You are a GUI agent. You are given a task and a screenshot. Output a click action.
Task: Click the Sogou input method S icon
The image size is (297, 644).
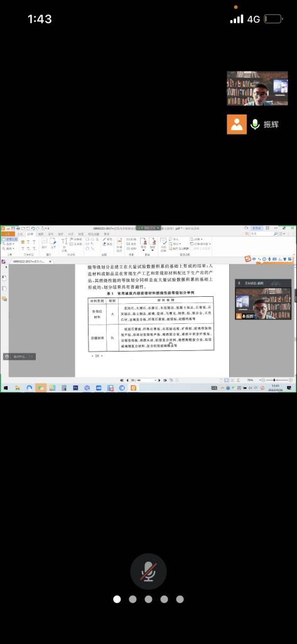click(x=247, y=258)
